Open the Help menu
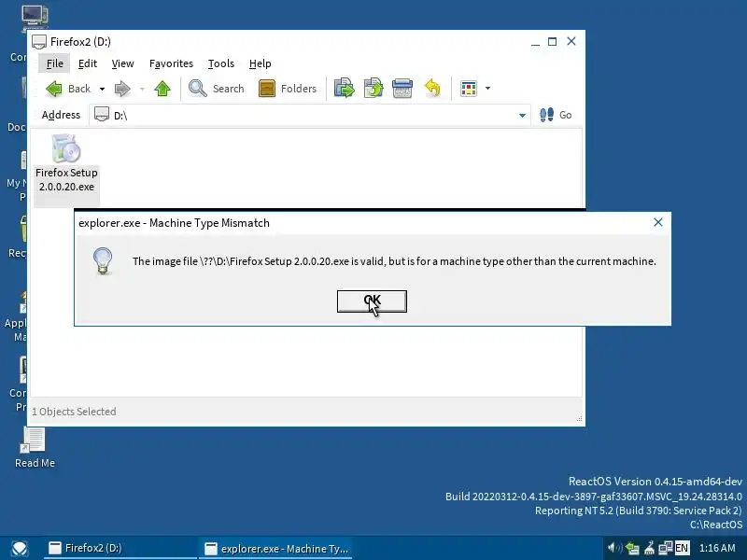Screen dimensions: 747x560 tap(261, 63)
